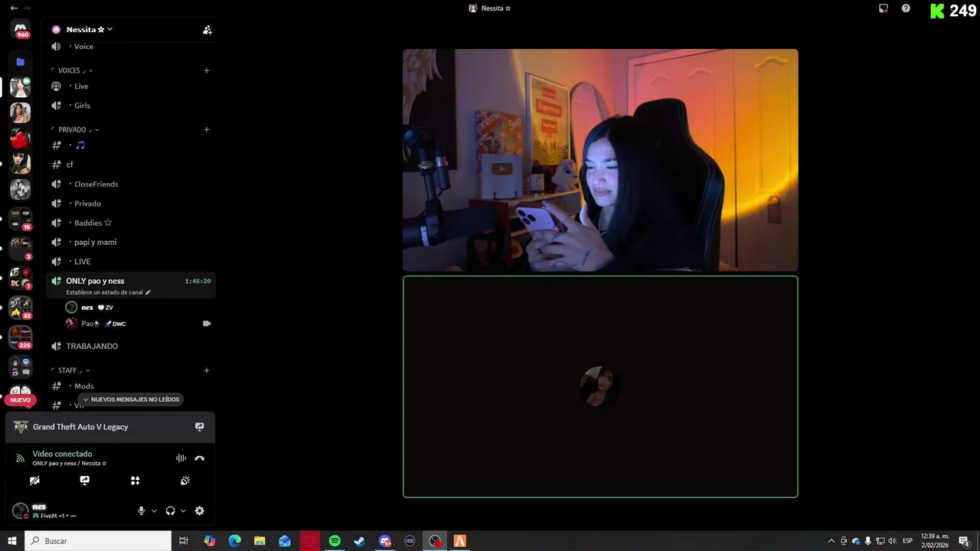Open Task View on the taskbar
Viewport: 980px width, 551px height.
tap(184, 541)
